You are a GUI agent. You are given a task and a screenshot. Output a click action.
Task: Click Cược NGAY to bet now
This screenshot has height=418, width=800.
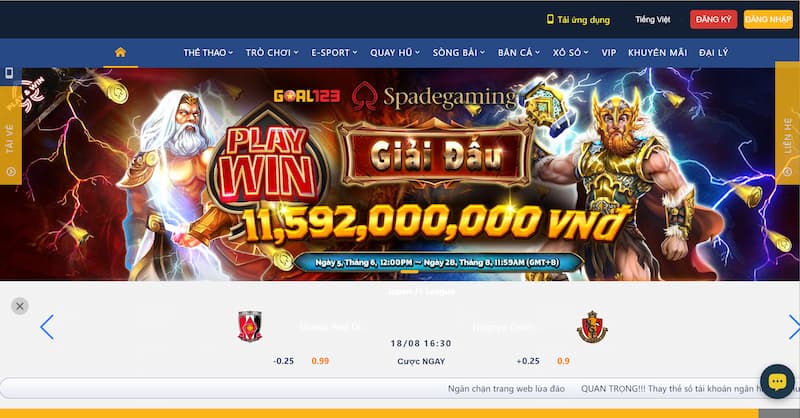tap(421, 361)
